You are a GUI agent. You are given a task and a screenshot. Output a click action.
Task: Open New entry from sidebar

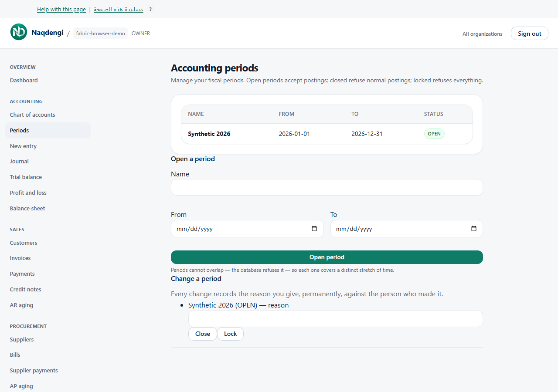tap(24, 146)
